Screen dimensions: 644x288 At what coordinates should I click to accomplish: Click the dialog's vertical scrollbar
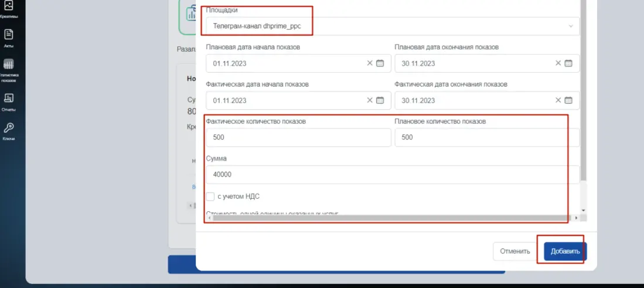[x=583, y=90]
